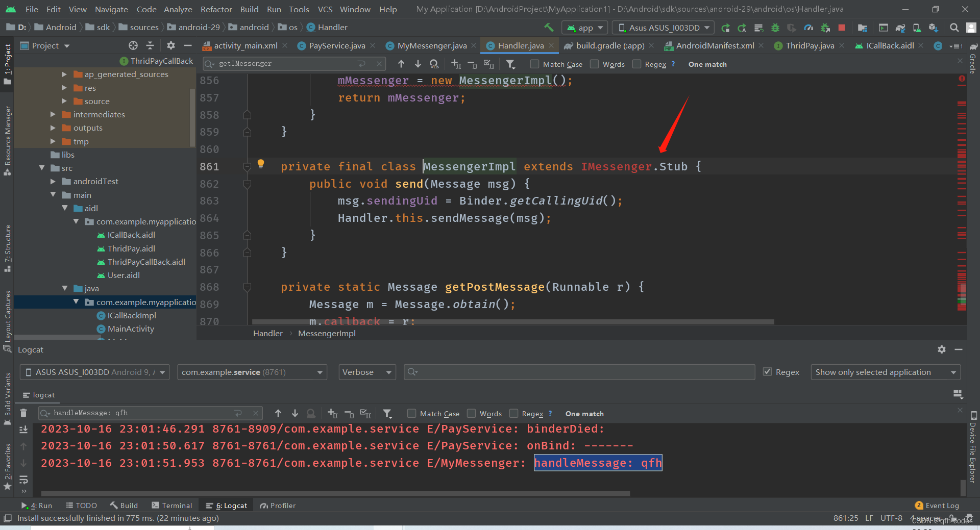The width and height of the screenshot is (980, 530).
Task: Open the app run configuration dropdown
Action: click(585, 28)
